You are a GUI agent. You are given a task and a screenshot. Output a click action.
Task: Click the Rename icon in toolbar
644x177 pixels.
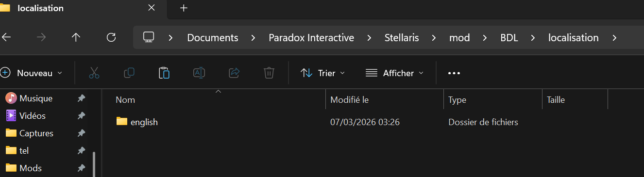click(x=199, y=73)
